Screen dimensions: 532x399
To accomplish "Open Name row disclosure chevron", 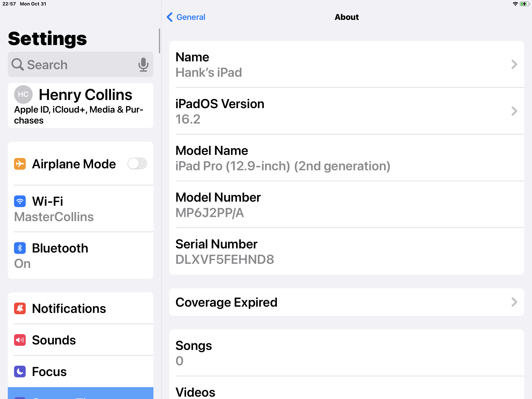I will click(x=514, y=64).
